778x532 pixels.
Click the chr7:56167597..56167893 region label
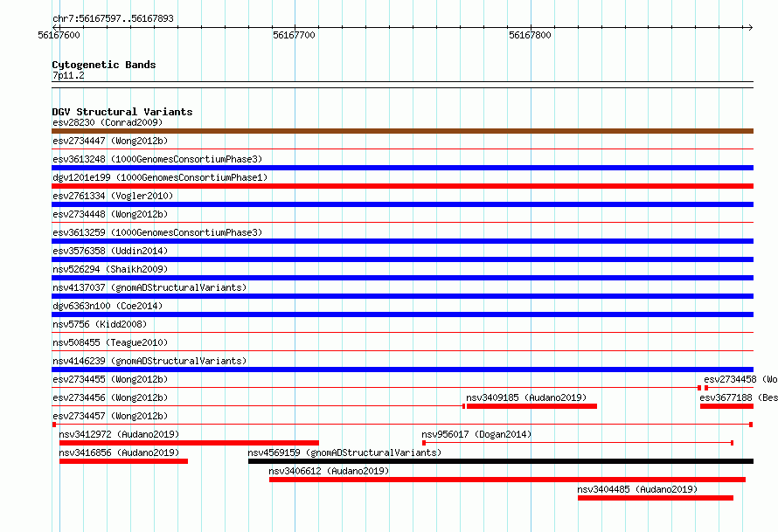pos(113,18)
